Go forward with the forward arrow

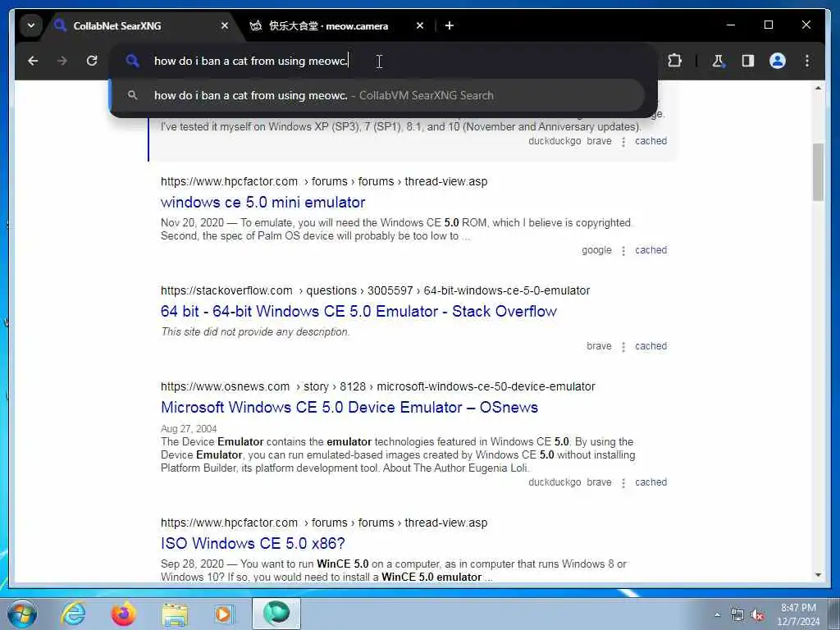point(62,61)
